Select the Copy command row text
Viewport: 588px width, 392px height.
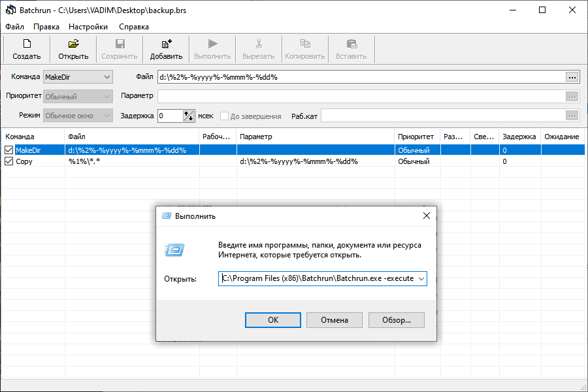coord(24,161)
